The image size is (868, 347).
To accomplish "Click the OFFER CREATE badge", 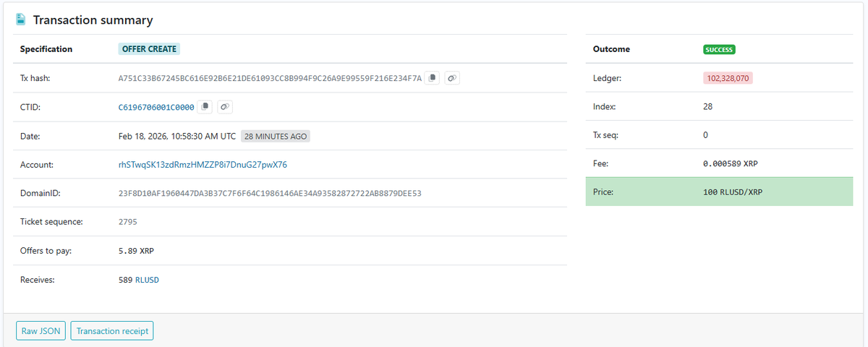I will click(x=149, y=49).
